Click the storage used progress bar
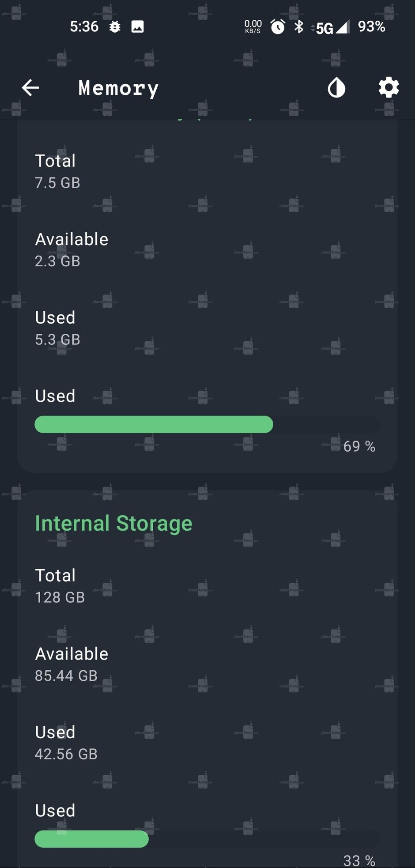The width and height of the screenshot is (415, 868). pyautogui.click(x=207, y=839)
